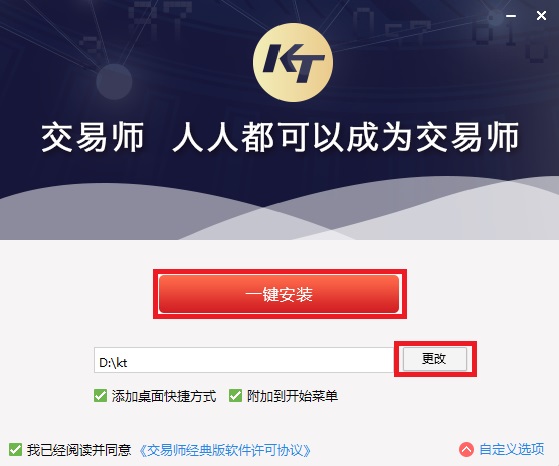Click the 添加桌面快捷方式 label text
This screenshot has width=559, height=466.
[164, 396]
